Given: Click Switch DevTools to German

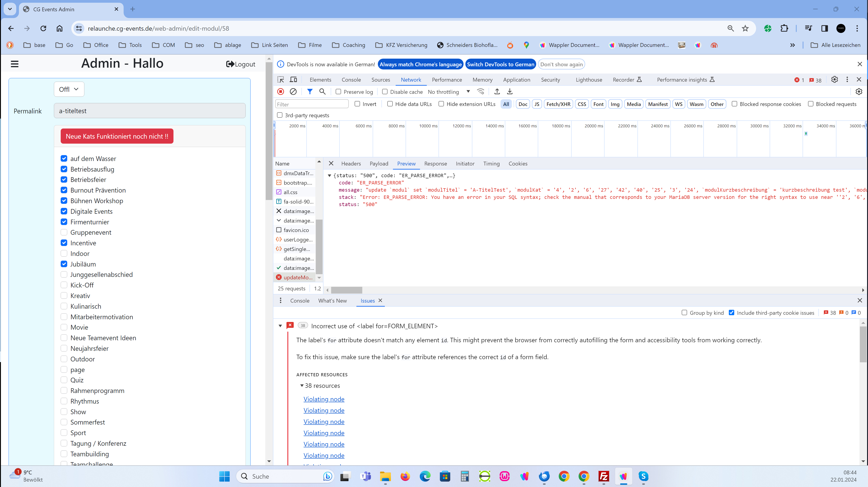Looking at the screenshot, I should point(500,64).
